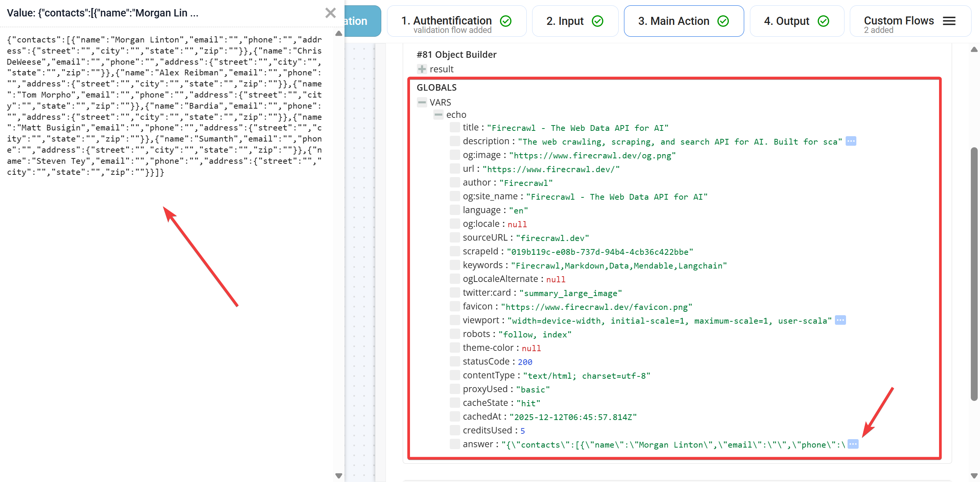Click the green checkmark on Output step
The image size is (980, 482).
823,21
